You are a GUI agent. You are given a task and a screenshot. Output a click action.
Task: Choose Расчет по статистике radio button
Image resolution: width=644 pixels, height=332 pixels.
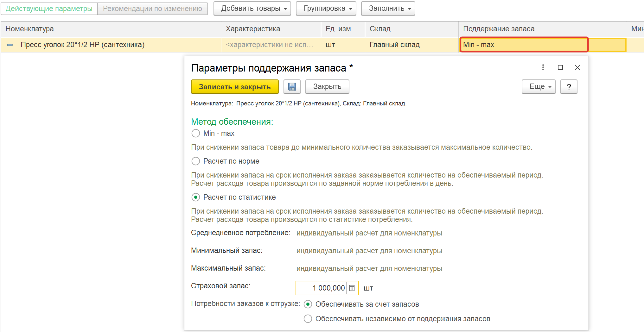pyautogui.click(x=196, y=197)
